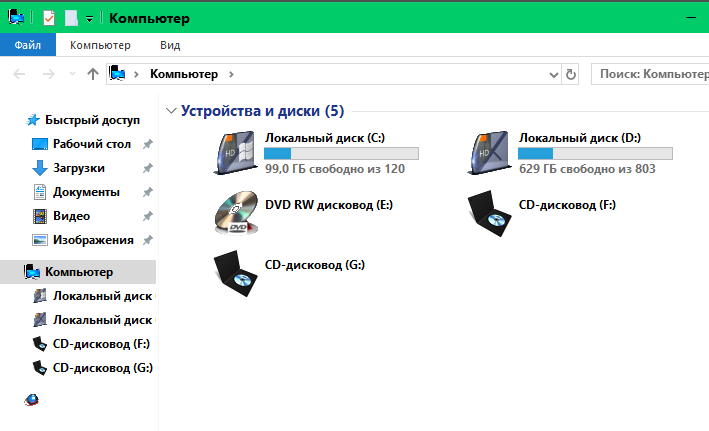
Task: Click the Поиск: Компьютер search field
Action: (x=650, y=74)
